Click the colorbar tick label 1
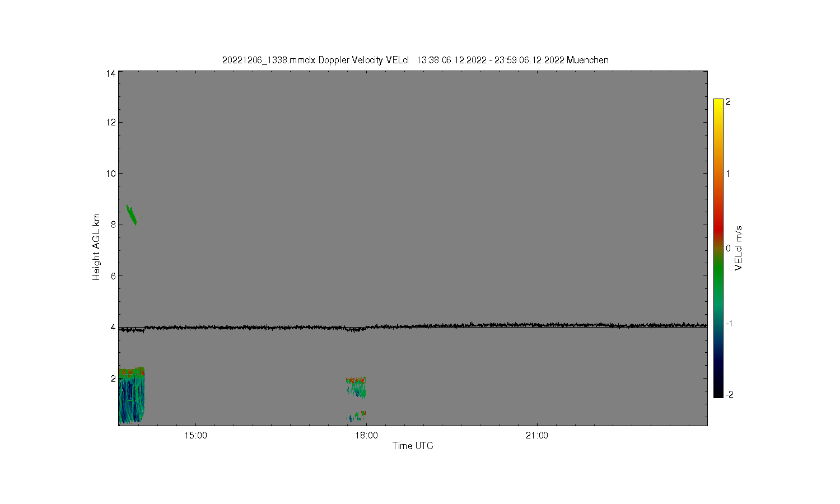The height and width of the screenshot is (504, 840). (728, 174)
